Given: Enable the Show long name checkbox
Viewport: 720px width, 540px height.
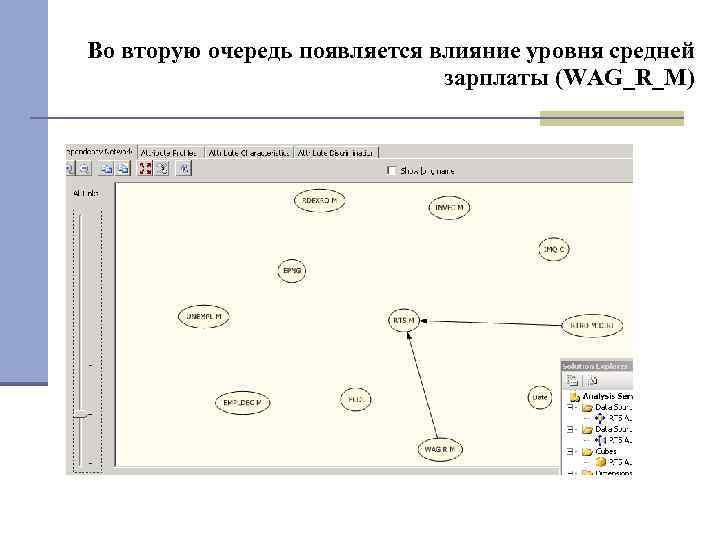Looking at the screenshot, I should coord(391,171).
